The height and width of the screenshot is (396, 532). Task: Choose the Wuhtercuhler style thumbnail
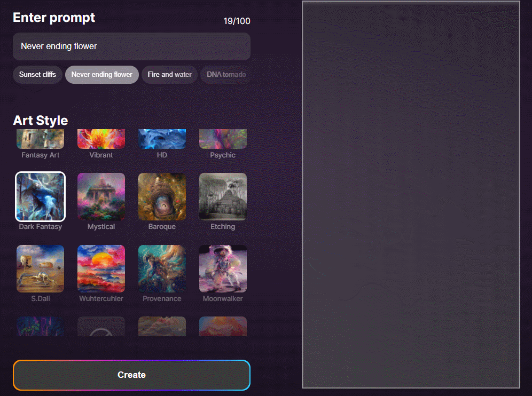click(101, 268)
